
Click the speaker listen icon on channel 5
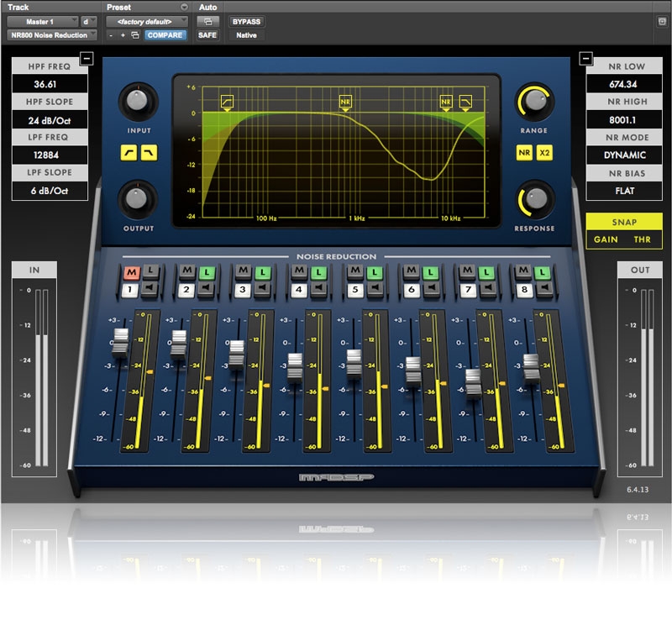(x=374, y=289)
